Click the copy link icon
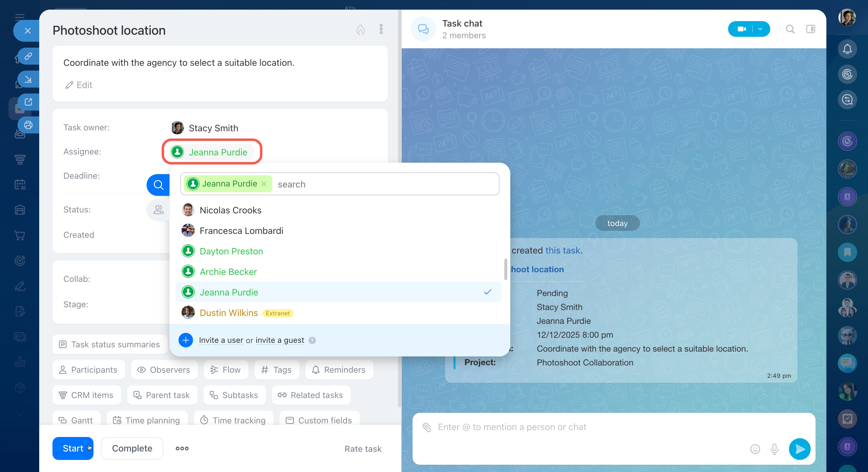The height and width of the screenshot is (472, 868). 28,56
